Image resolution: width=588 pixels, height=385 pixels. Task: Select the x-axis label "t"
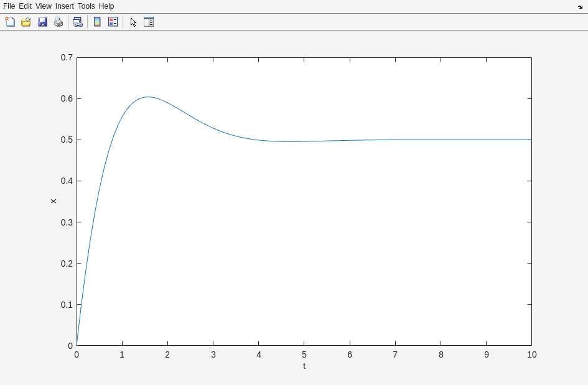click(304, 366)
